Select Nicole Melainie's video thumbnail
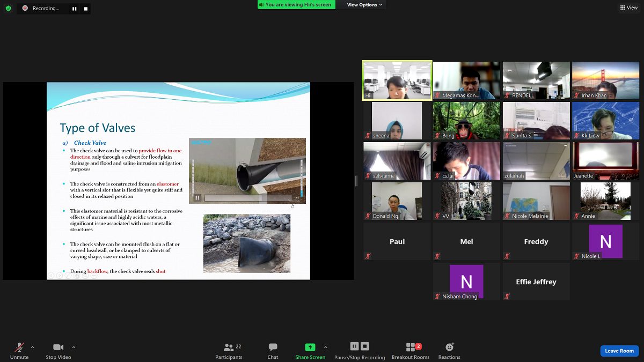Viewport: 644px width, 362px height. (x=536, y=201)
